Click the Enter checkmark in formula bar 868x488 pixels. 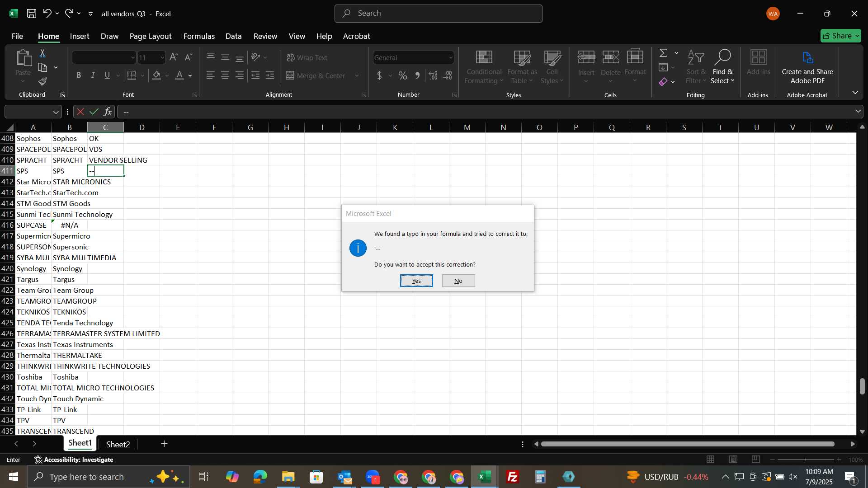click(x=94, y=112)
